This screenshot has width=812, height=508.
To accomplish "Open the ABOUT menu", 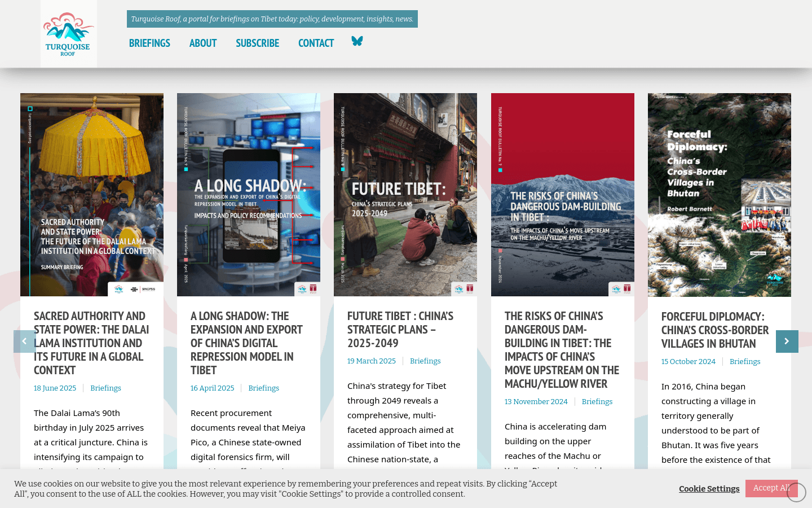I will click(x=203, y=43).
